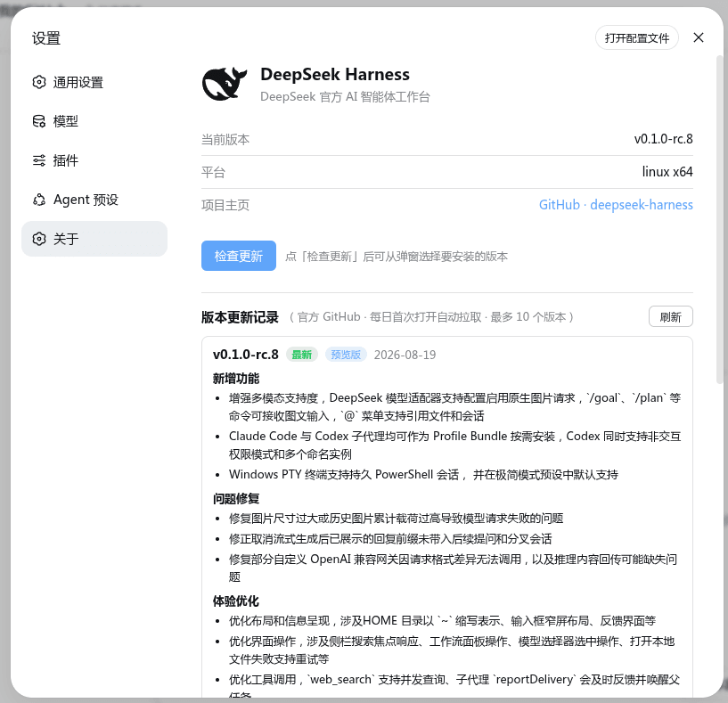Click the General settings gear icon
Screen dimensions: 728x703
pos(39,82)
